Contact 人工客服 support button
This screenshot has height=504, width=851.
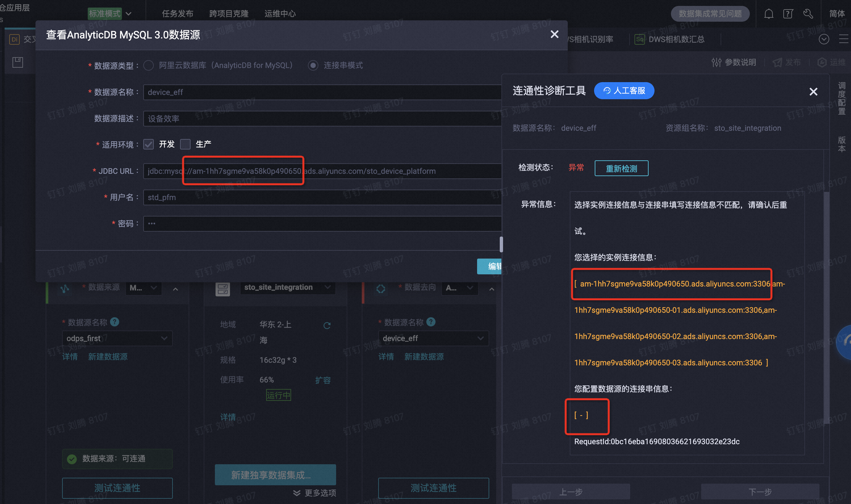[624, 91]
